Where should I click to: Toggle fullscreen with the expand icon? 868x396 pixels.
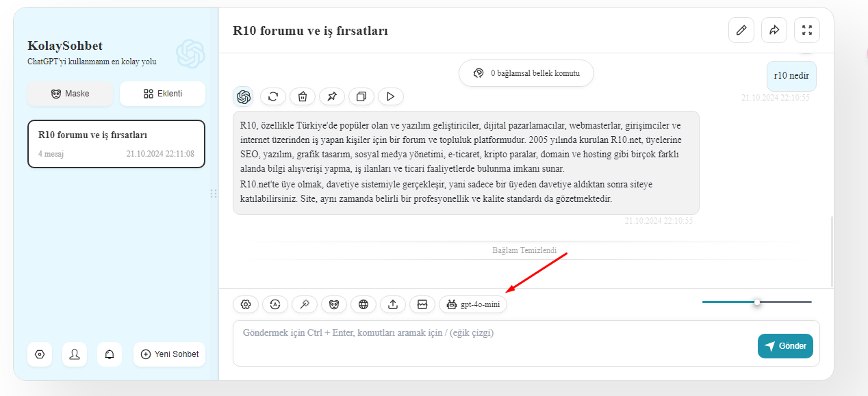pos(807,30)
